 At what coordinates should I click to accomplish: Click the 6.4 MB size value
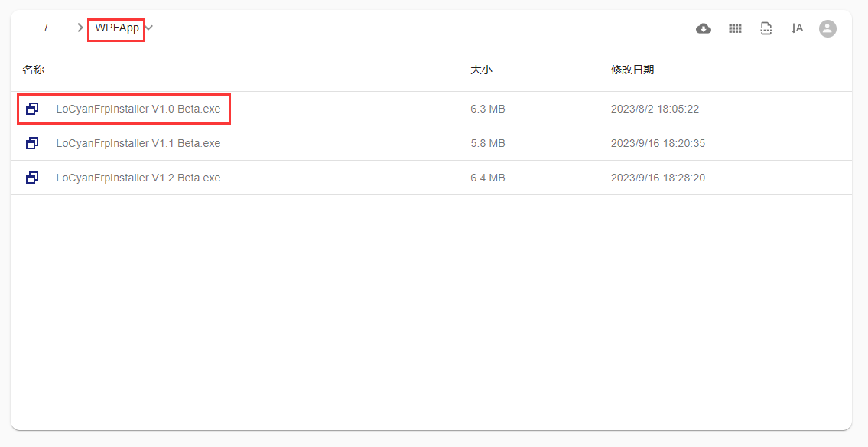pos(488,178)
